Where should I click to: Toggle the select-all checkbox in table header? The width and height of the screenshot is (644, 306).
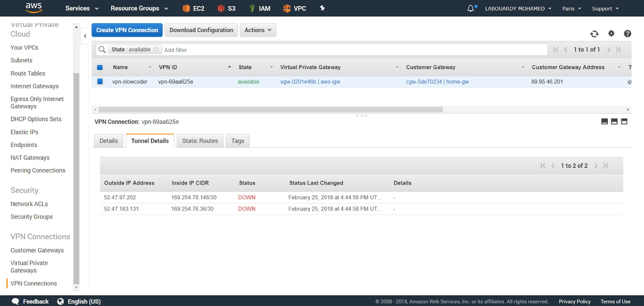coord(100,67)
